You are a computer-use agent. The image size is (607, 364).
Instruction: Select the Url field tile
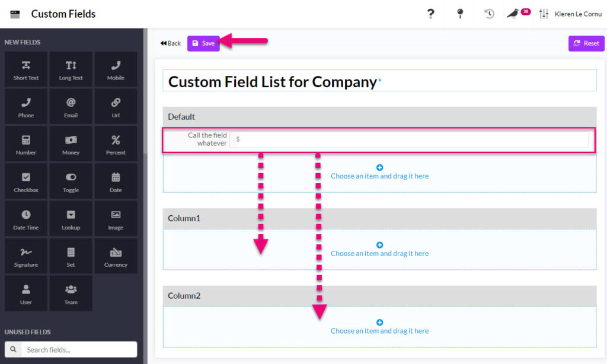point(116,107)
